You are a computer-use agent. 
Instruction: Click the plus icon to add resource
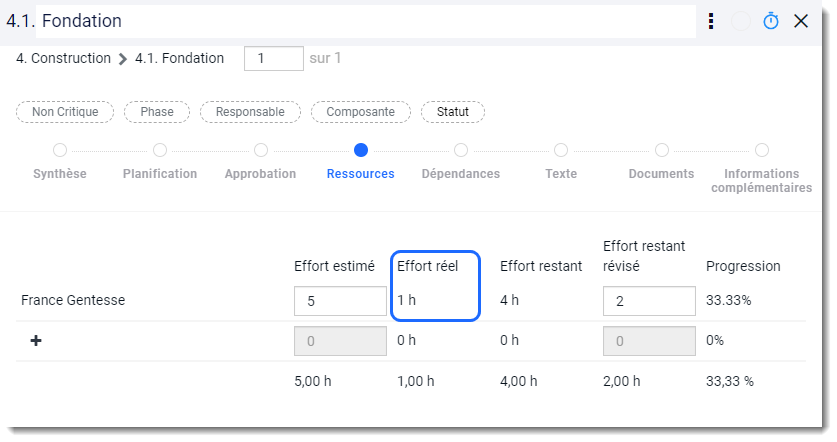pyautogui.click(x=36, y=341)
